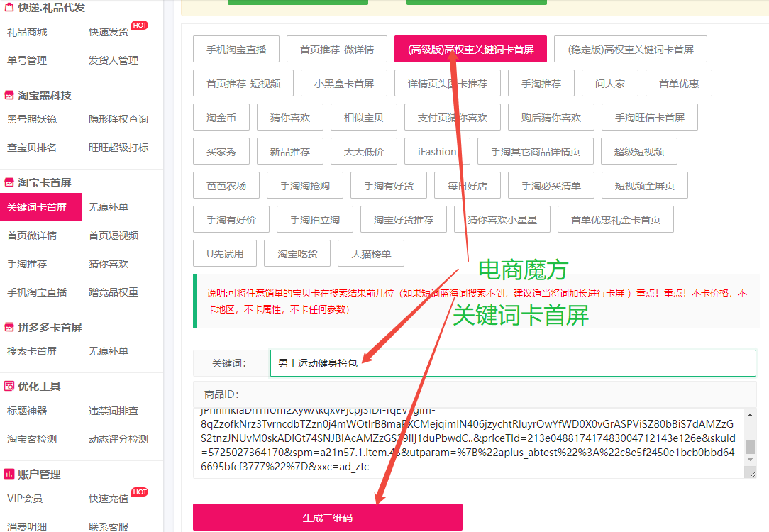Screen dimensions: 769x532
Task: Select 天天低价 option
Action: coord(363,152)
